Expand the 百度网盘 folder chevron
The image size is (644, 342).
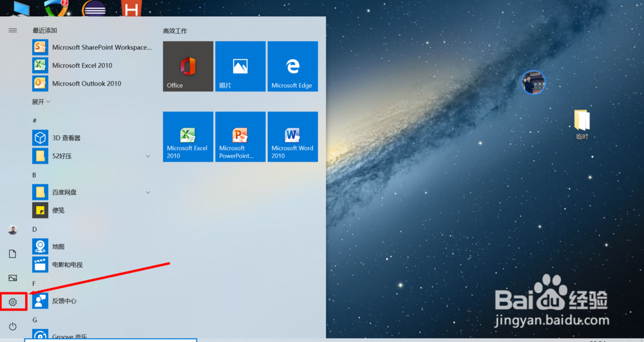147,192
